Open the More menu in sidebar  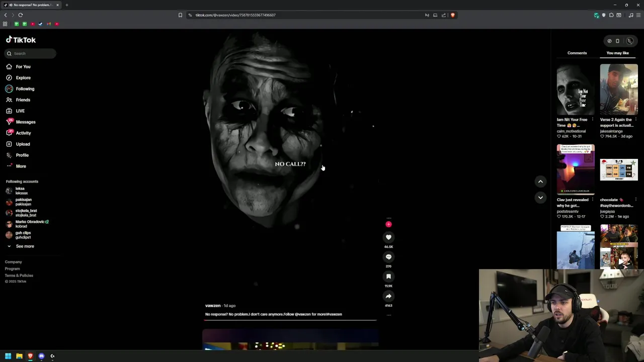(16, 166)
